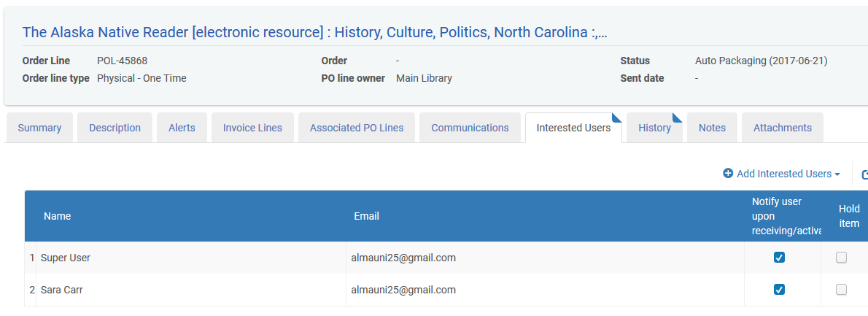Enable Hold item for Sara Carr
The image size is (868, 316).
tap(841, 290)
